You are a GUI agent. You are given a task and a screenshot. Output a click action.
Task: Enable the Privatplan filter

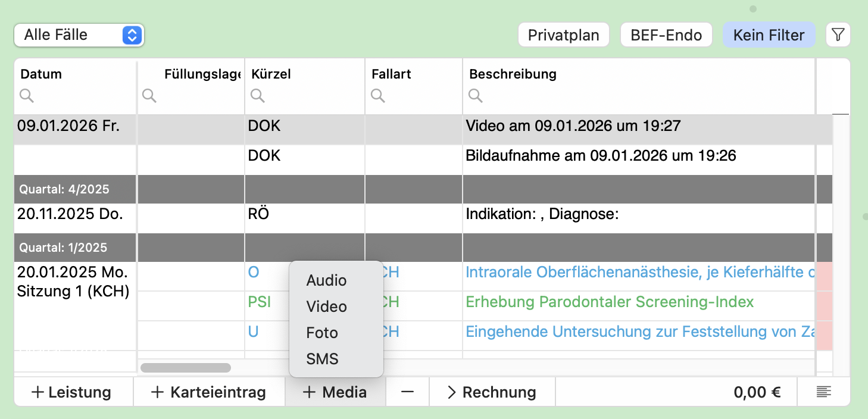tap(563, 35)
